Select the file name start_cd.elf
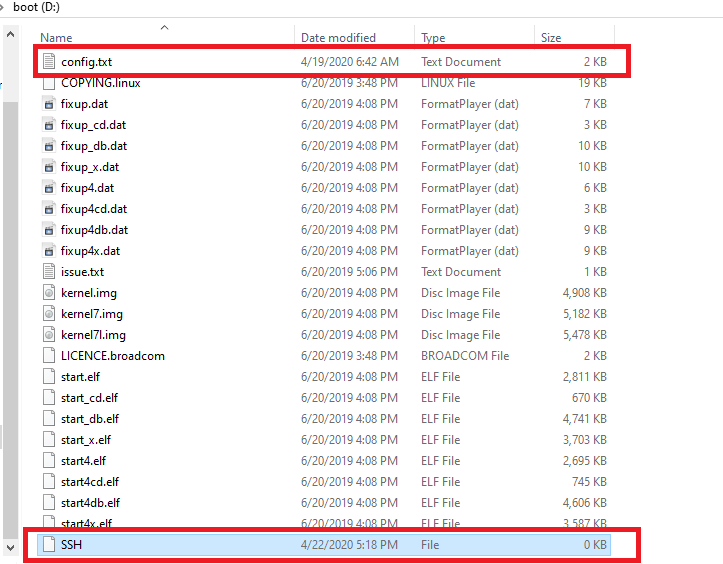Image resolution: width=723 pixels, height=564 pixels. click(x=89, y=398)
